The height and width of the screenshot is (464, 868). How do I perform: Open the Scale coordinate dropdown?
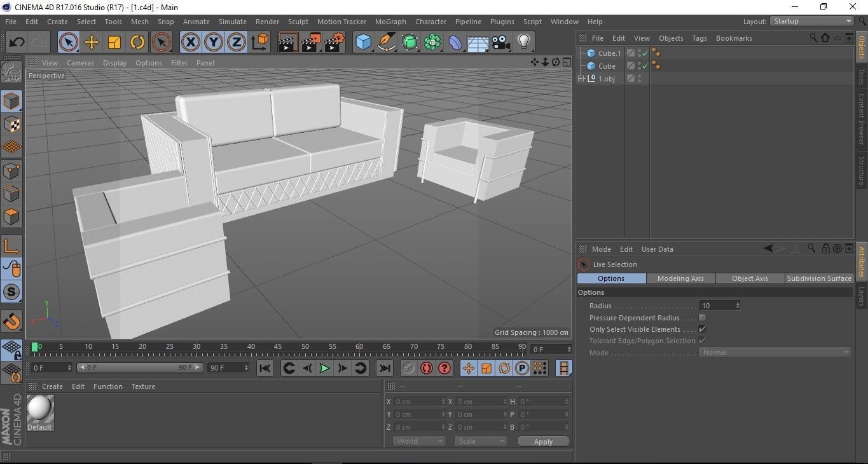point(481,441)
